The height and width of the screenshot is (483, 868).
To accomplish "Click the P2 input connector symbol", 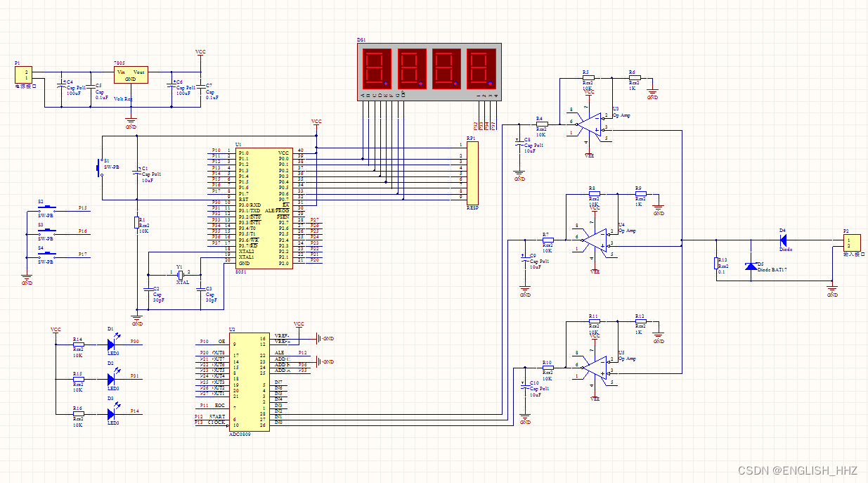I will click(851, 242).
